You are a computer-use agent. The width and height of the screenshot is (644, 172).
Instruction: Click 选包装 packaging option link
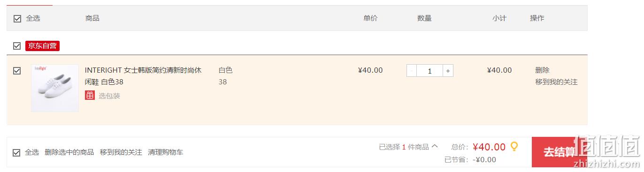[x=109, y=96]
